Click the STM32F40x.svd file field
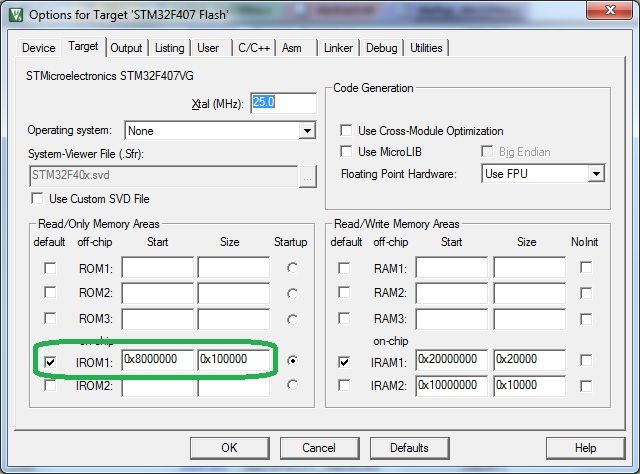Image resolution: width=640 pixels, height=474 pixels. (x=163, y=176)
